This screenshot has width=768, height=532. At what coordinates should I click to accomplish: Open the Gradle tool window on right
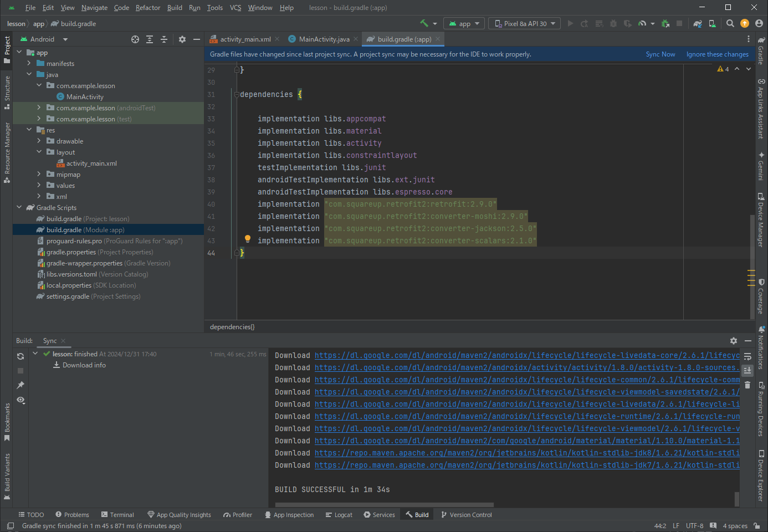point(761,50)
